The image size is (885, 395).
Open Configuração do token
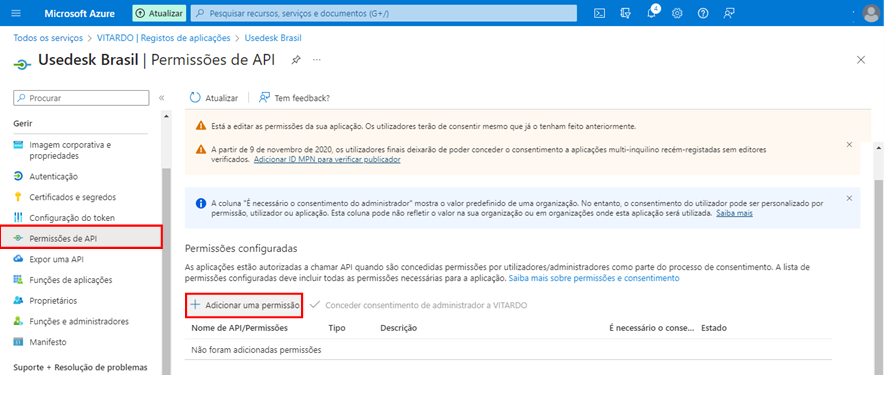(x=72, y=218)
